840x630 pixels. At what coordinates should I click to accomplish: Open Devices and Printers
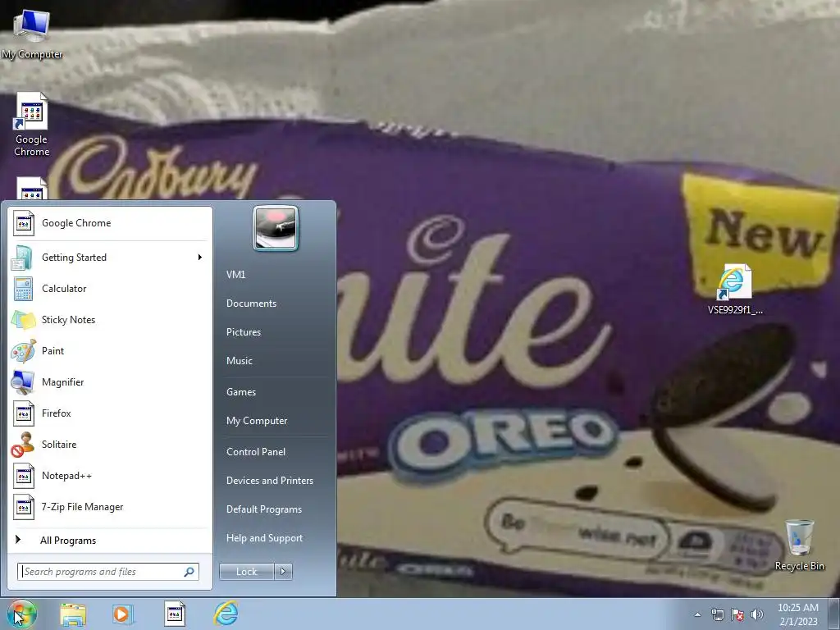[x=276, y=481]
